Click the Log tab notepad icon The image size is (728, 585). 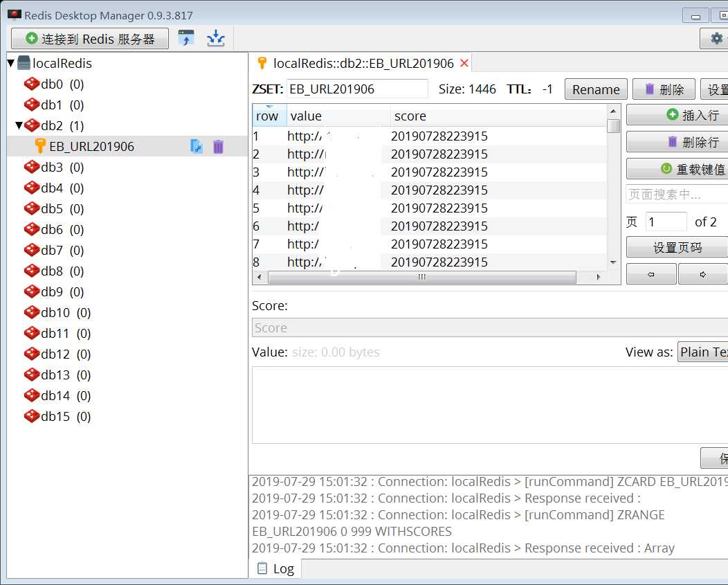pos(262,568)
